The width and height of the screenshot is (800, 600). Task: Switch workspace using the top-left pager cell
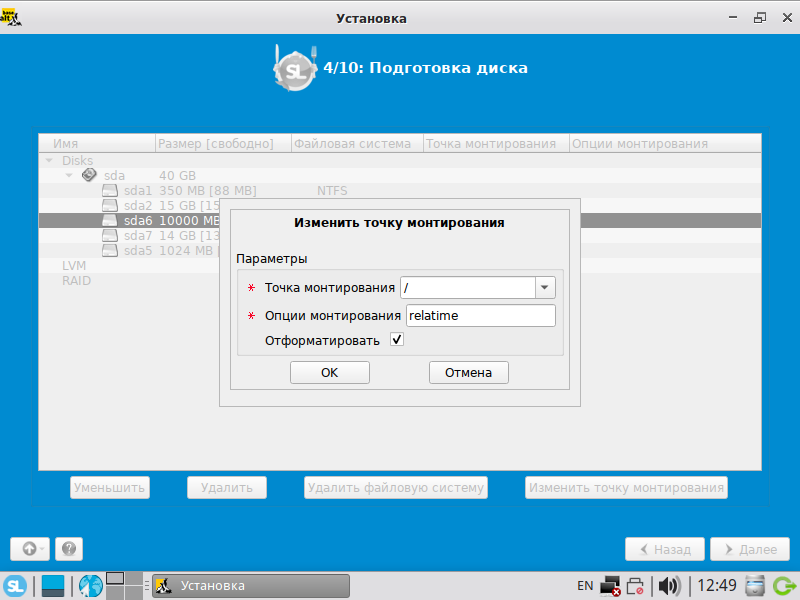coord(115,578)
